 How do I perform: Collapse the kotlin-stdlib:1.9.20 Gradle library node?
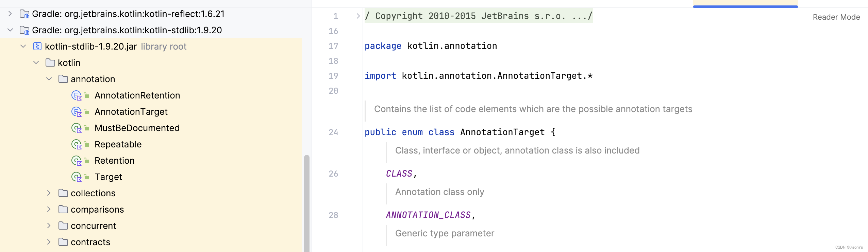coord(10,30)
